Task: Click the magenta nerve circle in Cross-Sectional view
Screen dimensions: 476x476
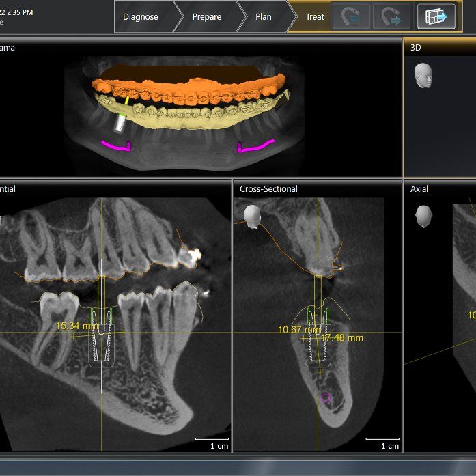Action: 326,397
